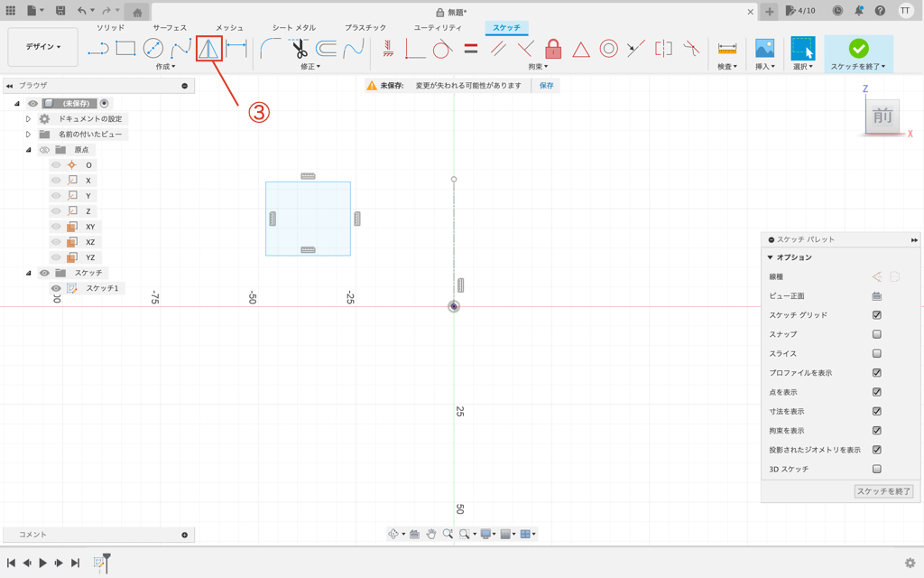Image resolution: width=924 pixels, height=578 pixels.
Task: Toggle the 点を表示 checkbox
Action: [877, 392]
